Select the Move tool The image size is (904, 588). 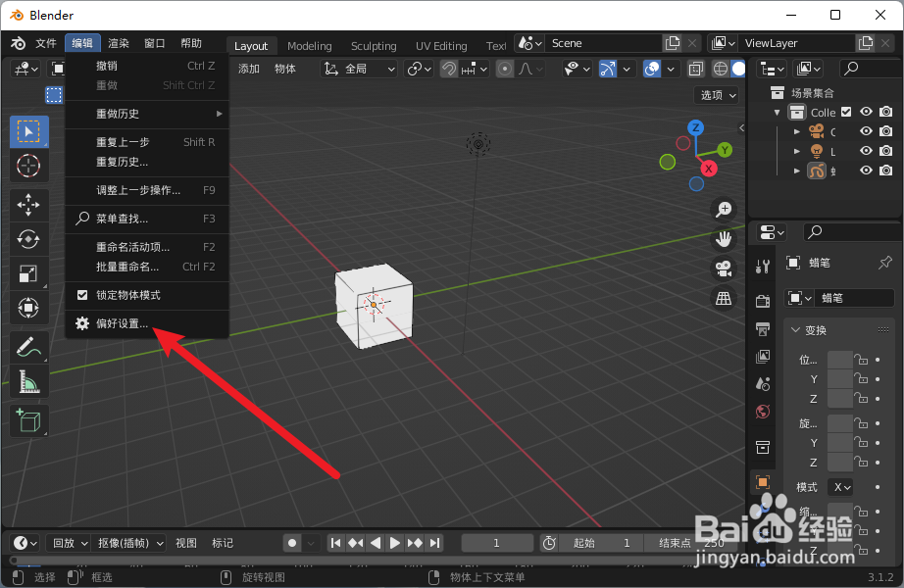28,205
